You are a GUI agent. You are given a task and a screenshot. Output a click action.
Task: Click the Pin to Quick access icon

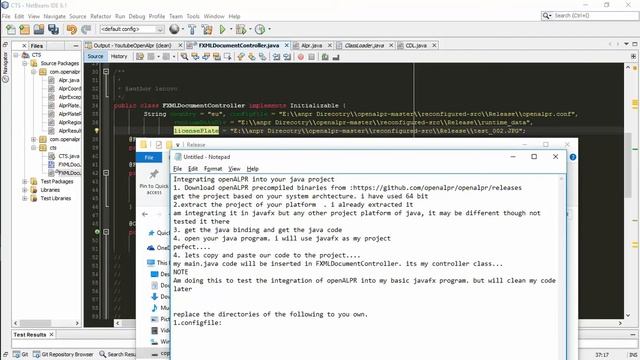154,175
